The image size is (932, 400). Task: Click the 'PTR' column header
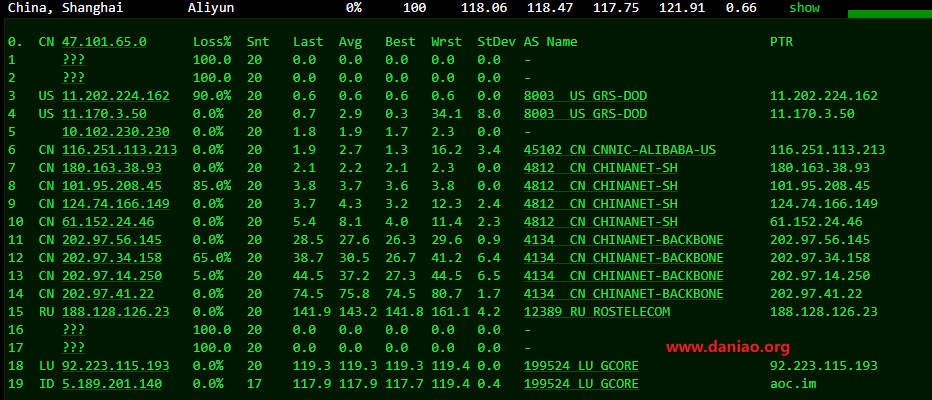click(x=781, y=42)
